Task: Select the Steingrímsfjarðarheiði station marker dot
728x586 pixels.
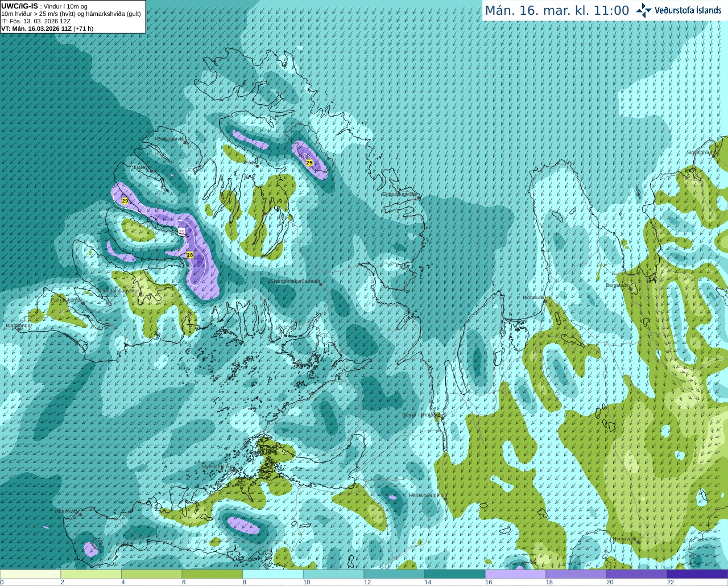Action: click(320, 284)
